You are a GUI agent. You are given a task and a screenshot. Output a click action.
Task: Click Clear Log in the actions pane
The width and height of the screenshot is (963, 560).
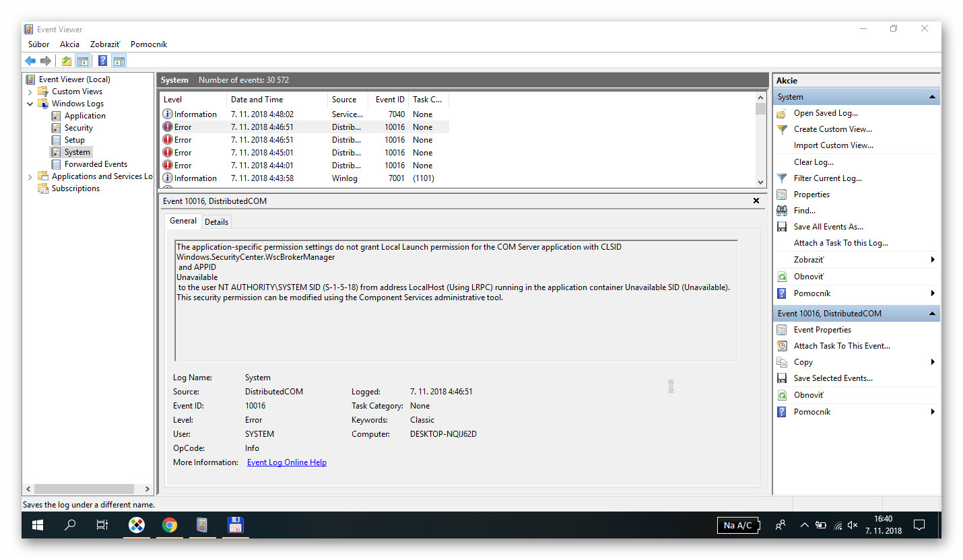tap(813, 162)
